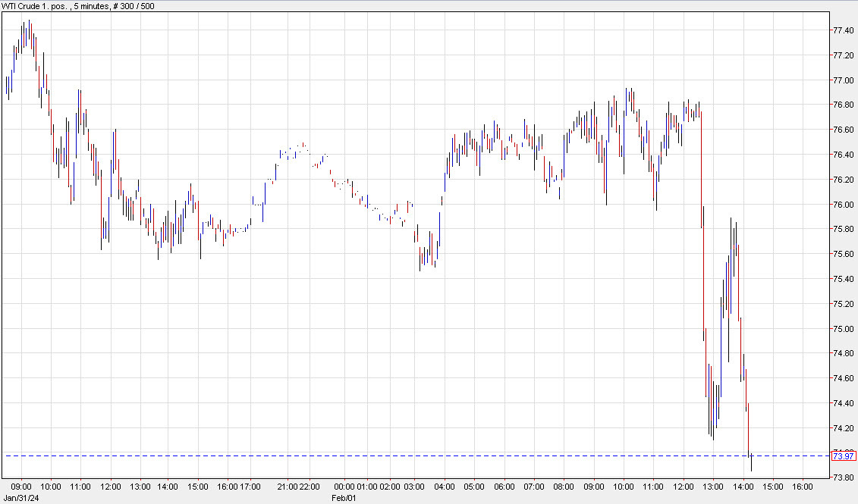The image size is (858, 504).
Task: Click the 73.80 price axis label
Action: pos(844,477)
